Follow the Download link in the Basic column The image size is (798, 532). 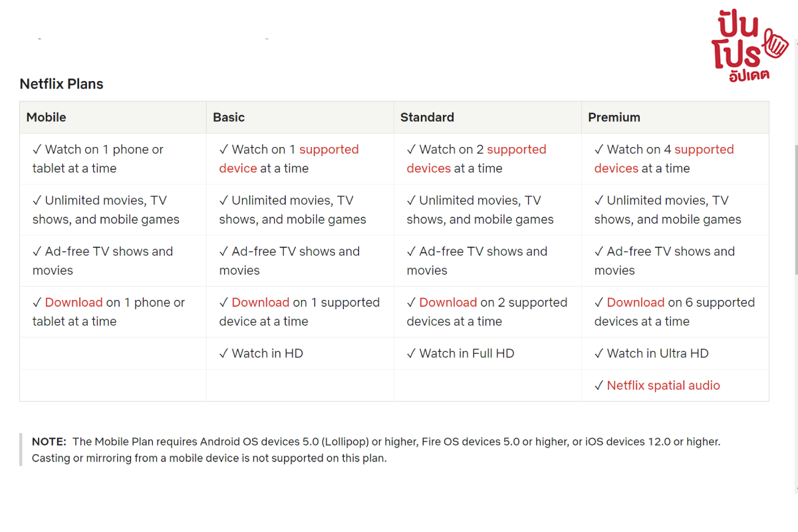coord(261,303)
